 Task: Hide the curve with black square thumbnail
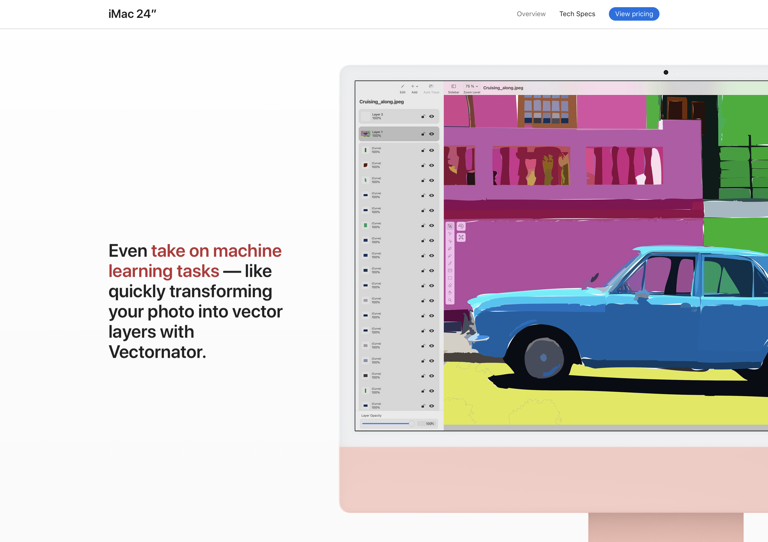coord(432,376)
